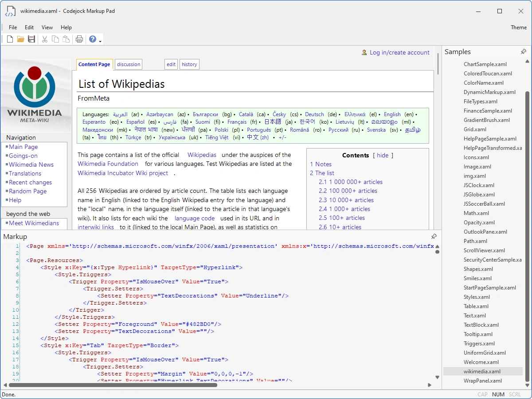Open the File menu
This screenshot has height=399, width=532.
13,27
